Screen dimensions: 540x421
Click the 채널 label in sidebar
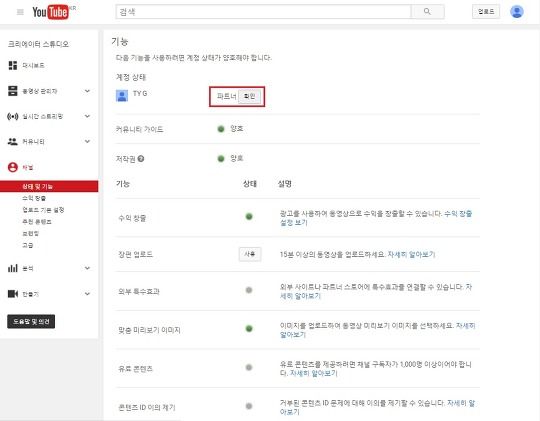point(28,167)
